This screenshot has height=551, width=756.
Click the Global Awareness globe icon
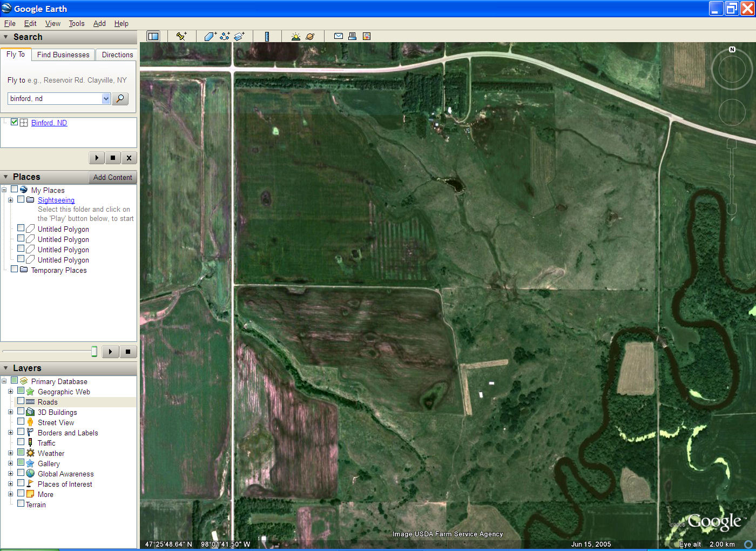[x=30, y=474]
